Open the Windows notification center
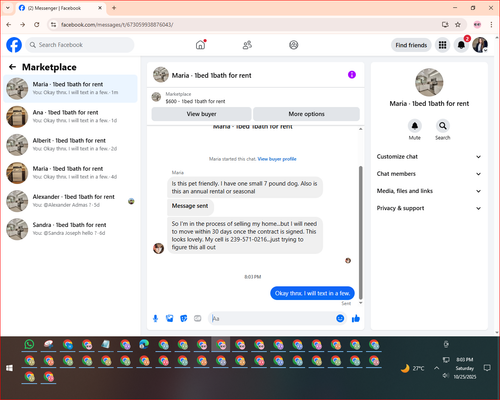 click(x=487, y=368)
